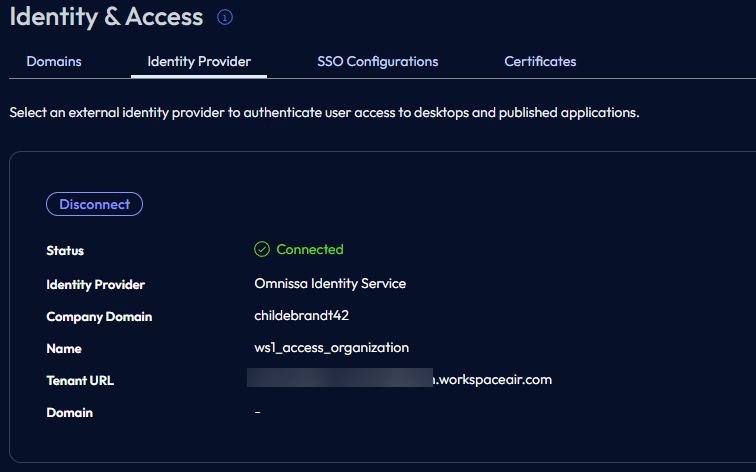Click the Identity & Access page heading
Image resolution: width=756 pixels, height=472 pixels.
(106, 17)
